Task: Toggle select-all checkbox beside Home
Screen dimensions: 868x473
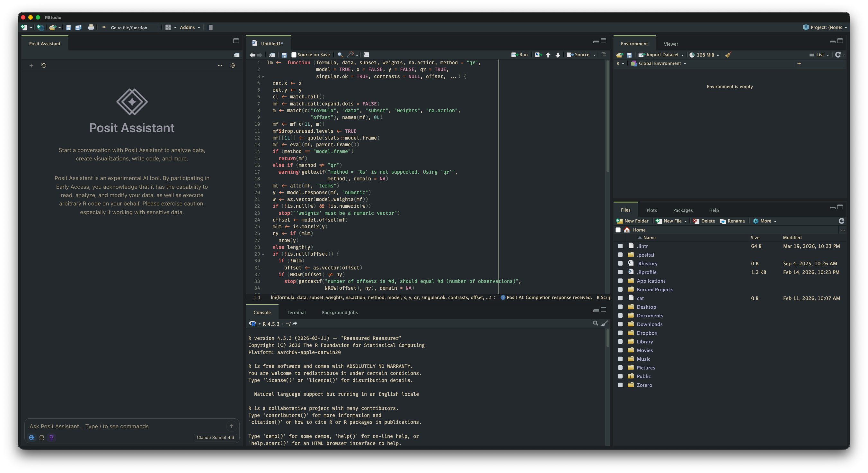Action: tap(618, 230)
